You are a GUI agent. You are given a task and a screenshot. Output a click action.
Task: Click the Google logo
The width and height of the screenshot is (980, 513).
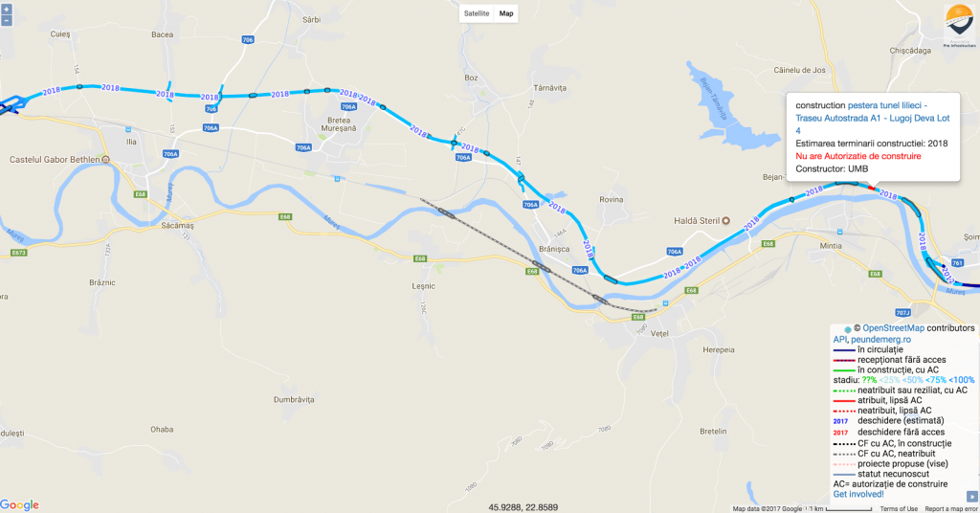tap(19, 505)
